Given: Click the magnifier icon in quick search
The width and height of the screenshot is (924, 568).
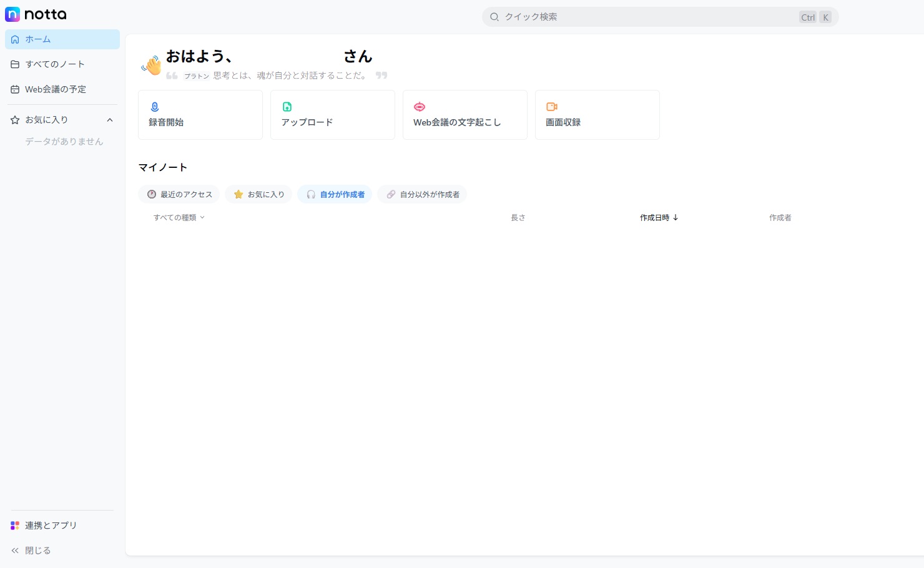Looking at the screenshot, I should (494, 17).
